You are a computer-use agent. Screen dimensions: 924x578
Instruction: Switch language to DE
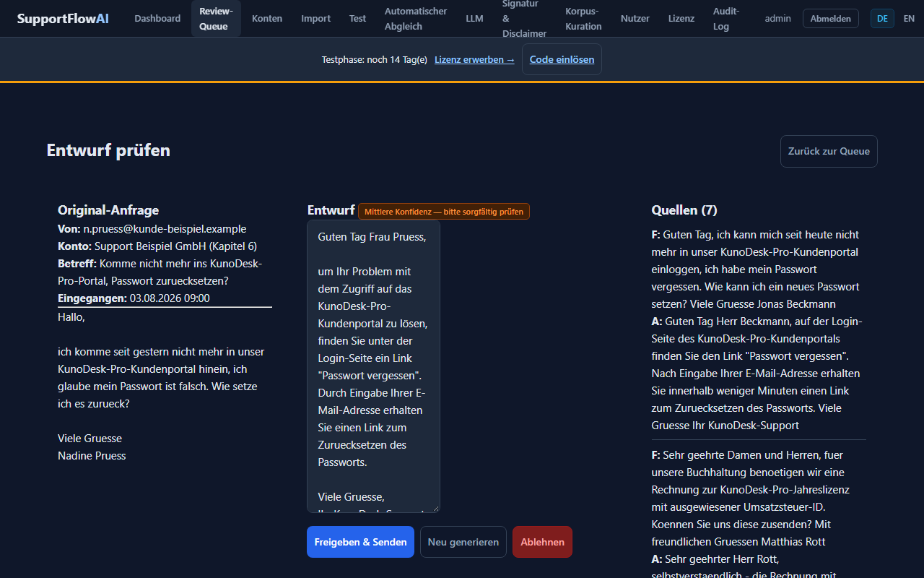[x=882, y=19]
